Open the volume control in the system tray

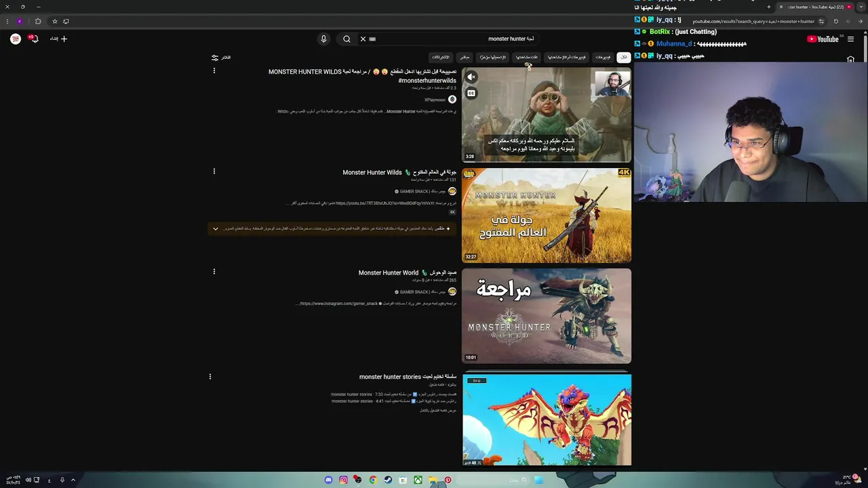click(x=28, y=480)
